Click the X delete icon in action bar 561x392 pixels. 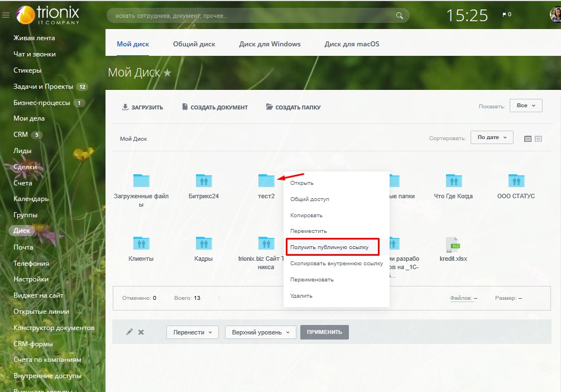point(141,332)
